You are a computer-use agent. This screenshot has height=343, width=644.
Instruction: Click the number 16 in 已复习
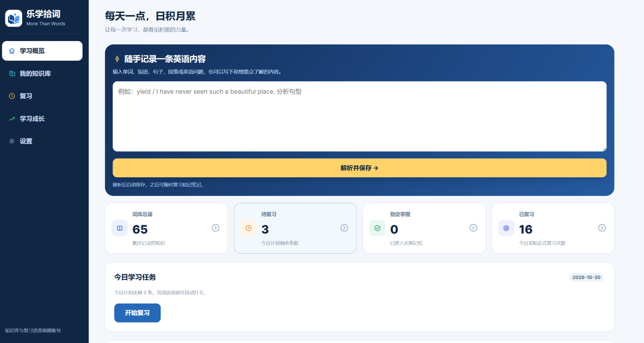[526, 229]
